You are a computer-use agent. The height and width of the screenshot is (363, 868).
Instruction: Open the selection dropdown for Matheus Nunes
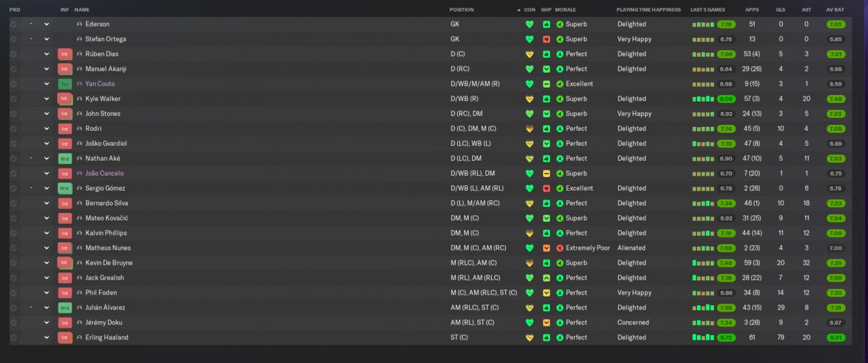[47, 248]
